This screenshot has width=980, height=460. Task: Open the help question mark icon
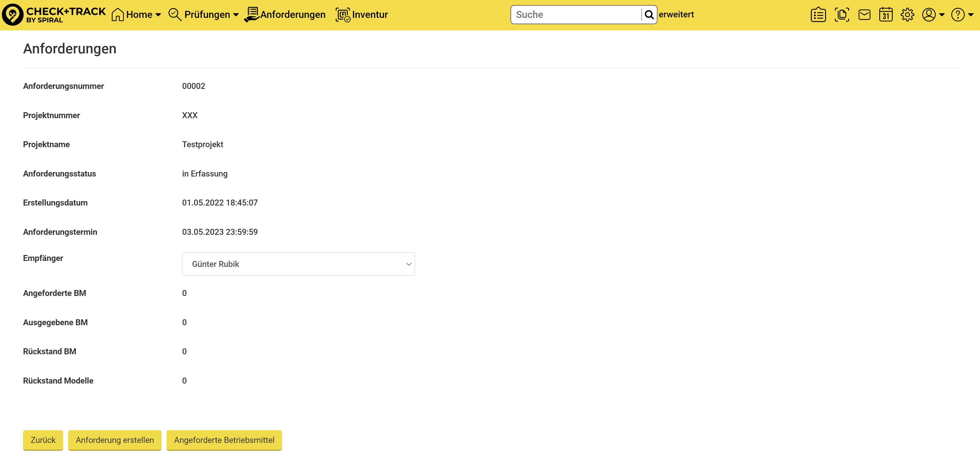point(957,15)
